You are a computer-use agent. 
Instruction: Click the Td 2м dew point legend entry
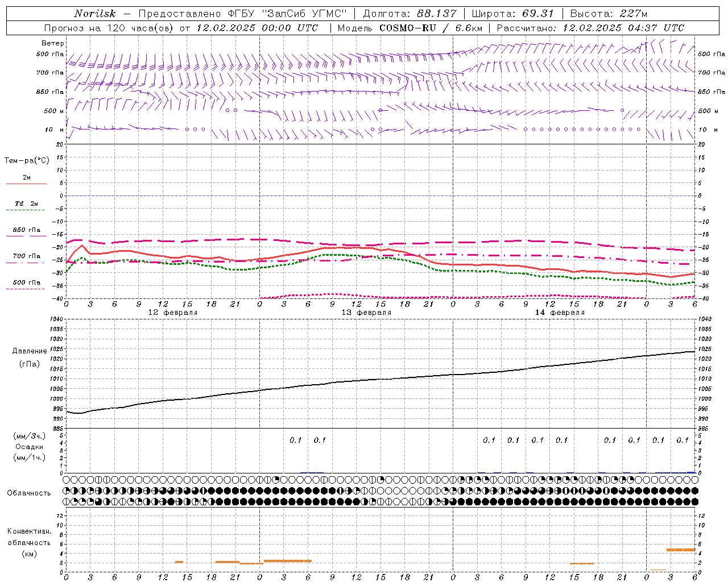coord(27,203)
